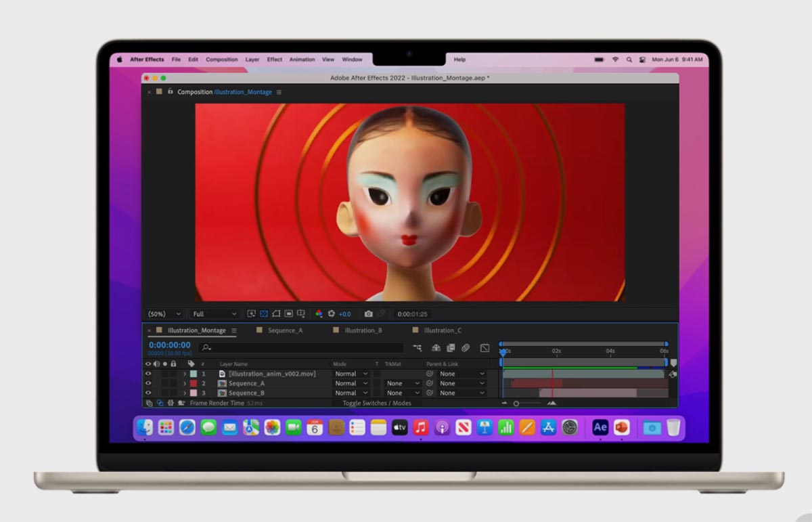Switch to the Sequence_A timeline tab
This screenshot has width=812, height=522.
pos(285,330)
